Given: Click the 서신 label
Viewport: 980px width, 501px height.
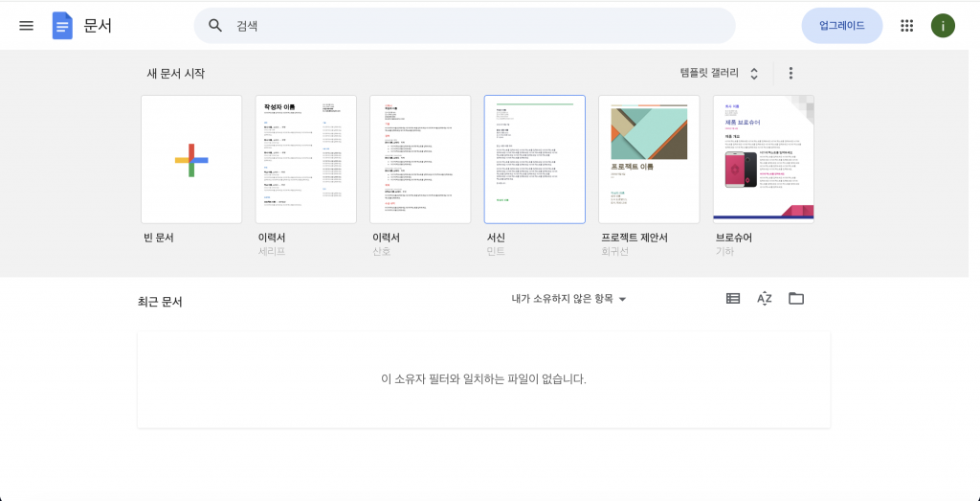Looking at the screenshot, I should click(496, 238).
